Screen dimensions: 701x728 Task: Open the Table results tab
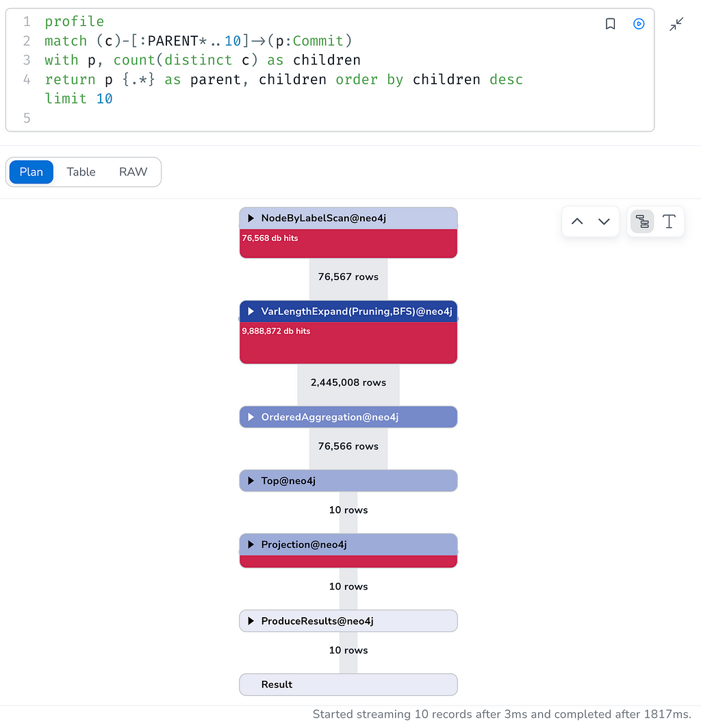pyautogui.click(x=81, y=172)
